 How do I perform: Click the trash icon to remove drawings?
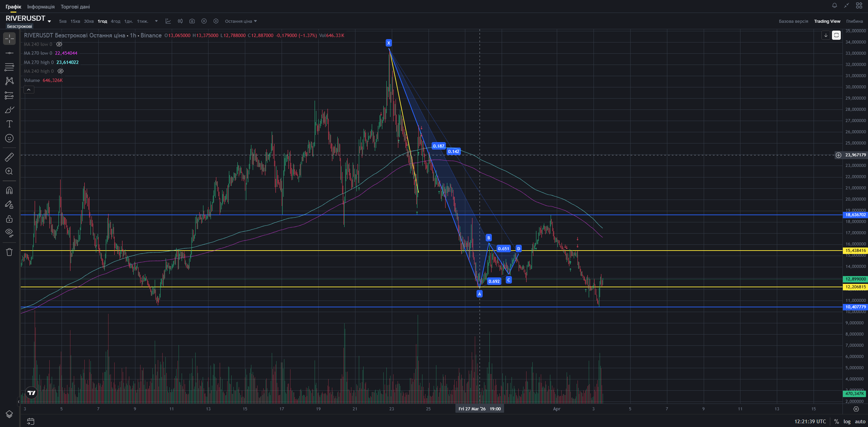click(x=10, y=252)
